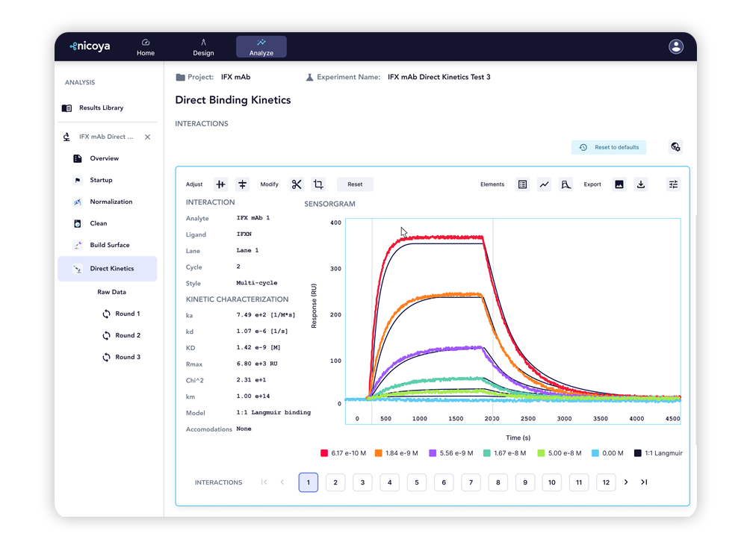This screenshot has height=560, width=747.
Task: Go to the Home tab
Action: click(146, 47)
